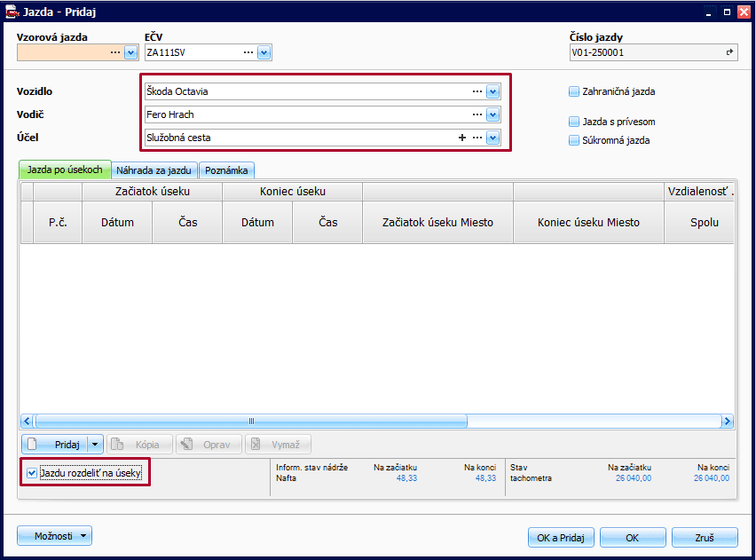Uncheck Jazdu rozdeliť na úseky
The image size is (756, 560).
(x=32, y=473)
